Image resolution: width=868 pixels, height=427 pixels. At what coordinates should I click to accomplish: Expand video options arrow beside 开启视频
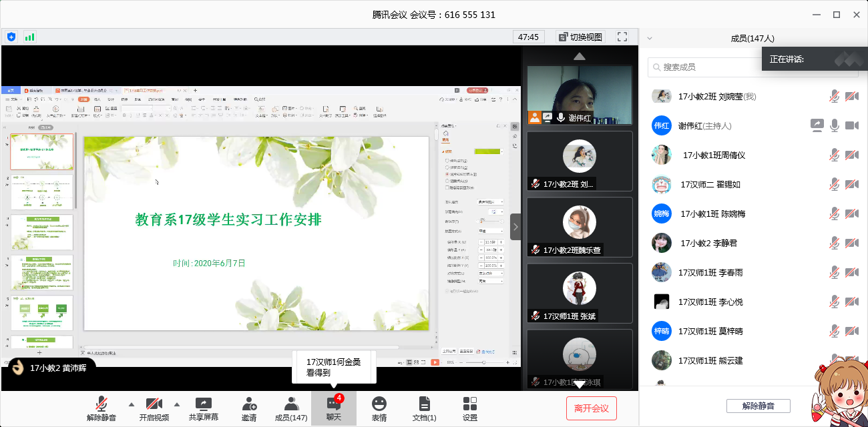[x=177, y=404]
